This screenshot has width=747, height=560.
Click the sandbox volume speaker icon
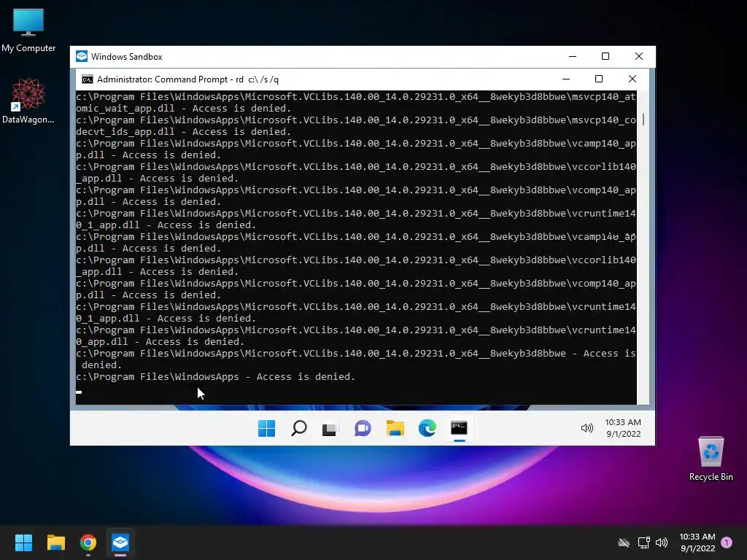587,428
